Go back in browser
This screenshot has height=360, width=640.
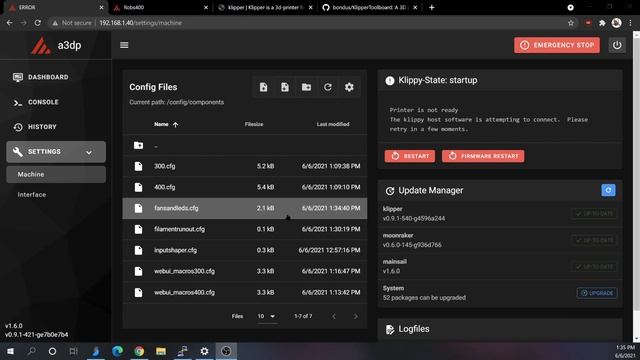(9, 23)
